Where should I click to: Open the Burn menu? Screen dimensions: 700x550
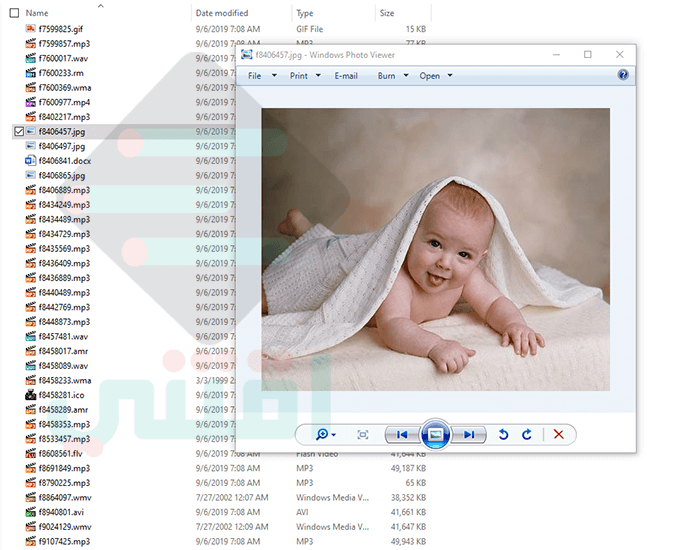(x=386, y=76)
